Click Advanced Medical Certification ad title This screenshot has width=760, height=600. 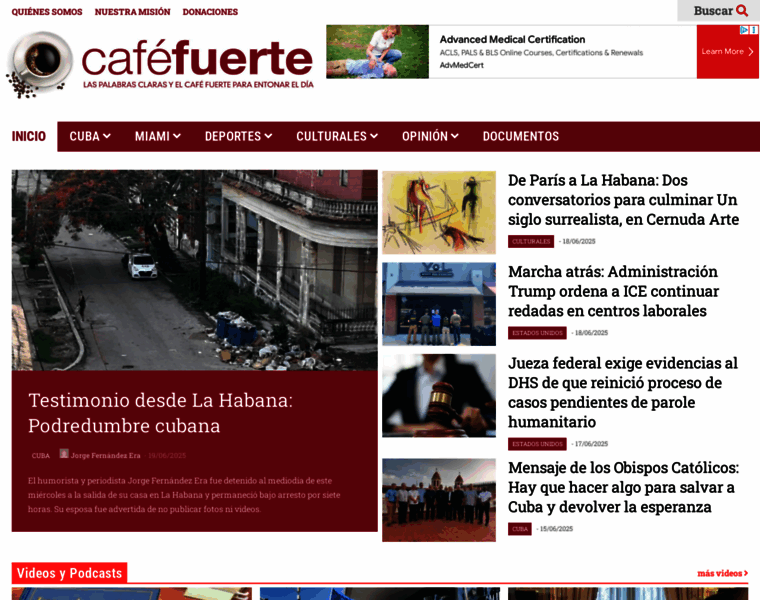click(512, 39)
